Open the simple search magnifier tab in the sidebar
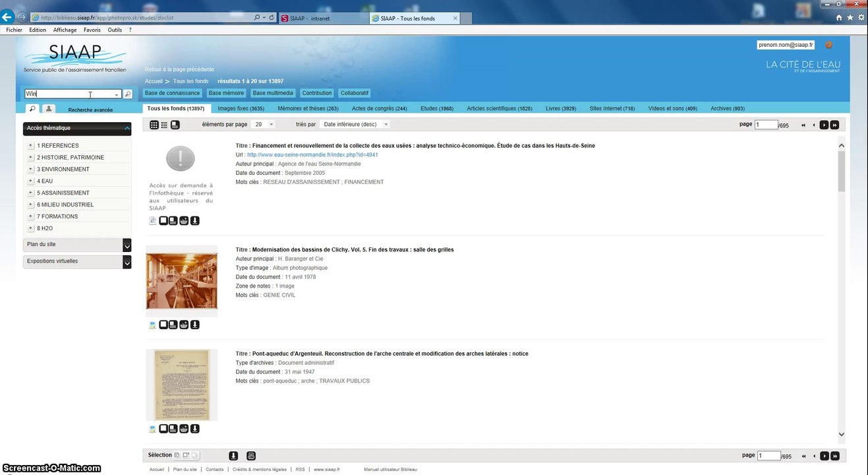The width and height of the screenshot is (868, 475). coord(32,109)
